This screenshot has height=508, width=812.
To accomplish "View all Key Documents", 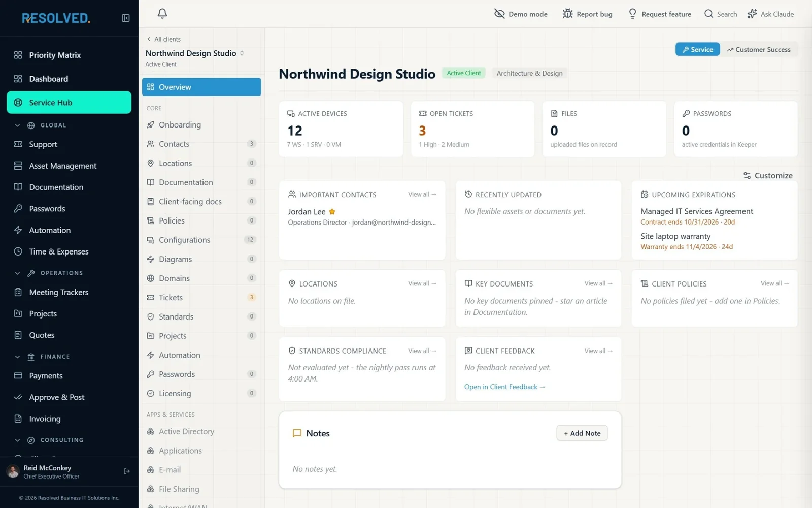I will pyautogui.click(x=598, y=283).
